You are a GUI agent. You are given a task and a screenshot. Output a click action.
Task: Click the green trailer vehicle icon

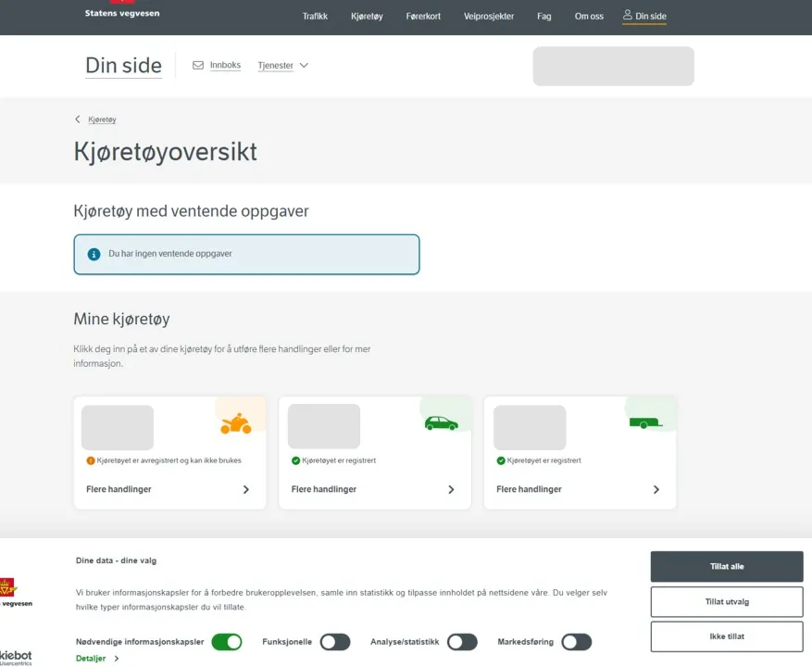coord(645,423)
